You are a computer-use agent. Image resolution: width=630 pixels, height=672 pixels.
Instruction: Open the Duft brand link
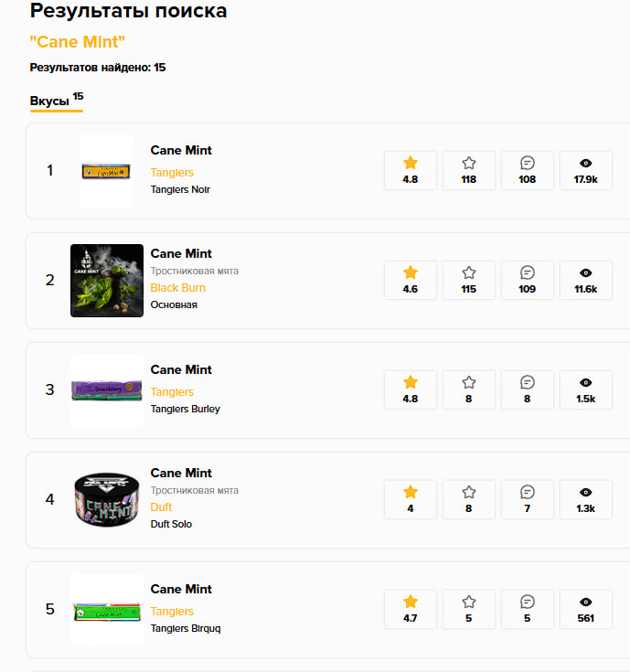161,507
